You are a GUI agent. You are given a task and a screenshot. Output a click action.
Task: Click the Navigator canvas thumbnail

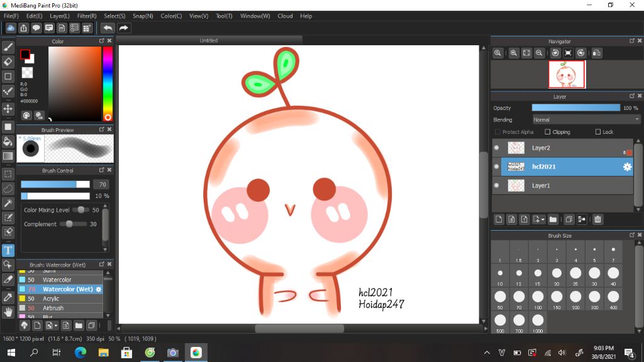(x=567, y=74)
